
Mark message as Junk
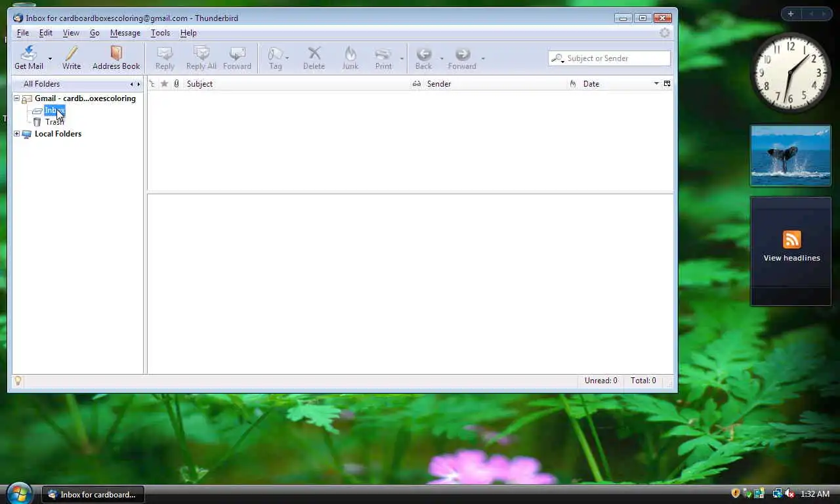point(350,58)
